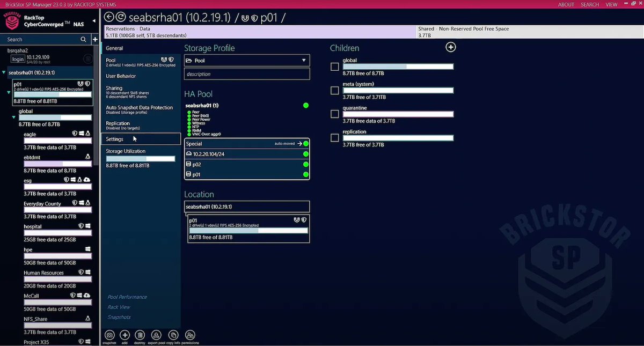The height and width of the screenshot is (346, 644).
Task: Open the Rack View link
Action: [119, 307]
